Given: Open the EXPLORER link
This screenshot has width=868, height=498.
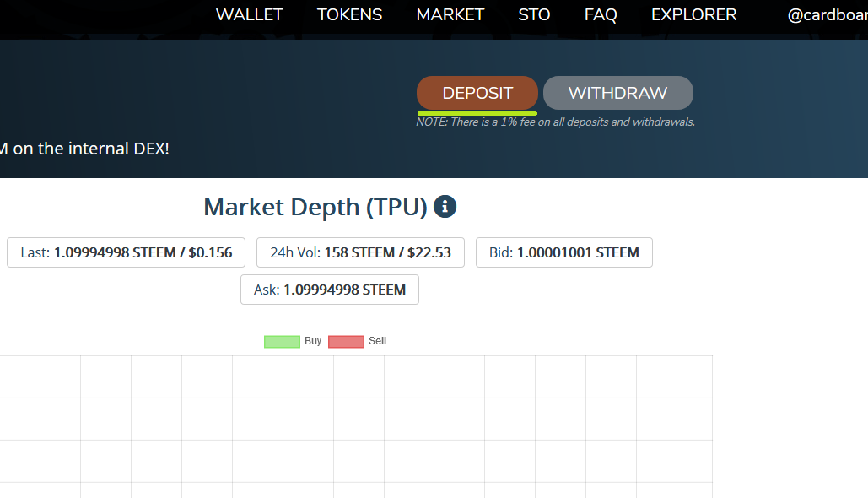Looking at the screenshot, I should point(693,14).
